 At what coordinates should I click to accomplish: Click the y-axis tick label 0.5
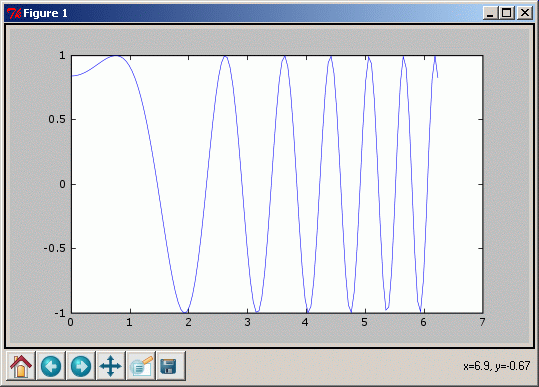click(x=57, y=119)
